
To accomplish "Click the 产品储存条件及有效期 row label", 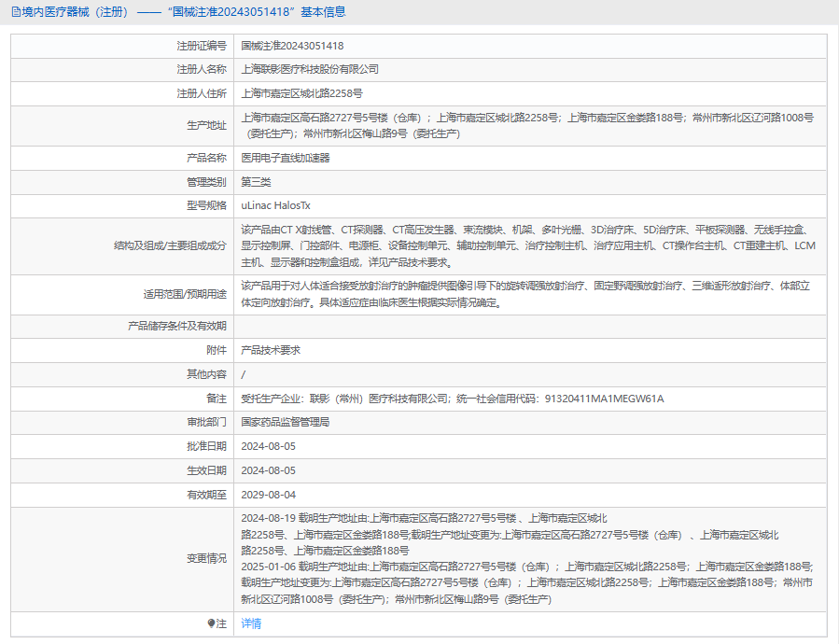I will point(176,327).
